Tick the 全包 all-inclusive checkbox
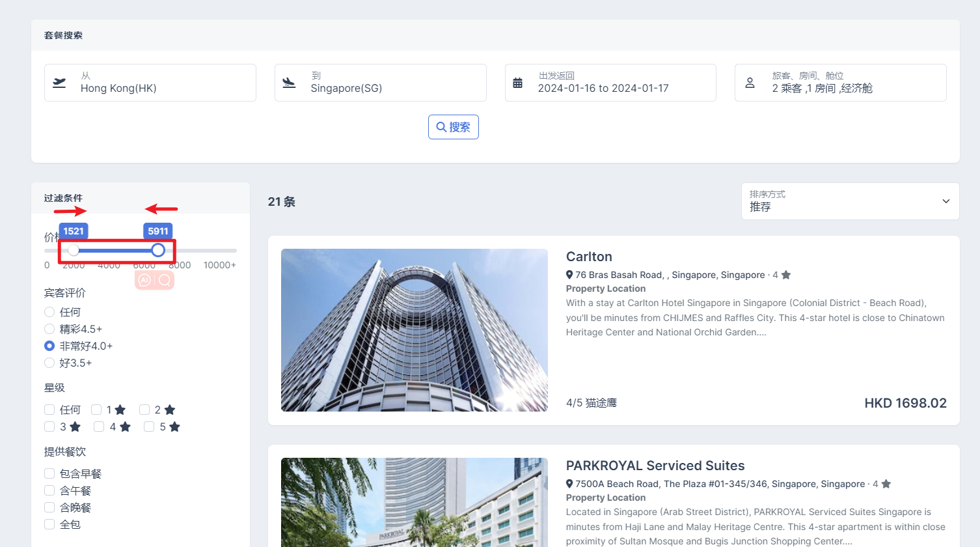 49,524
